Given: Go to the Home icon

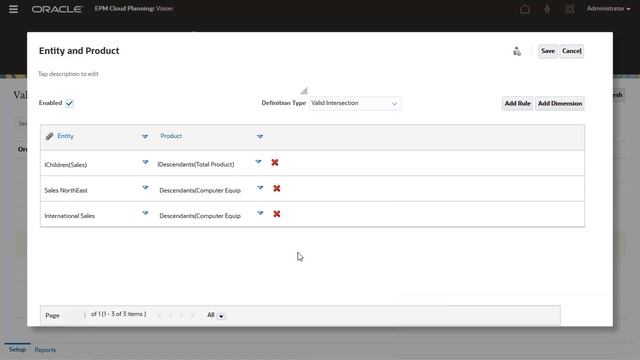Looking at the screenshot, I should pyautogui.click(x=525, y=9).
